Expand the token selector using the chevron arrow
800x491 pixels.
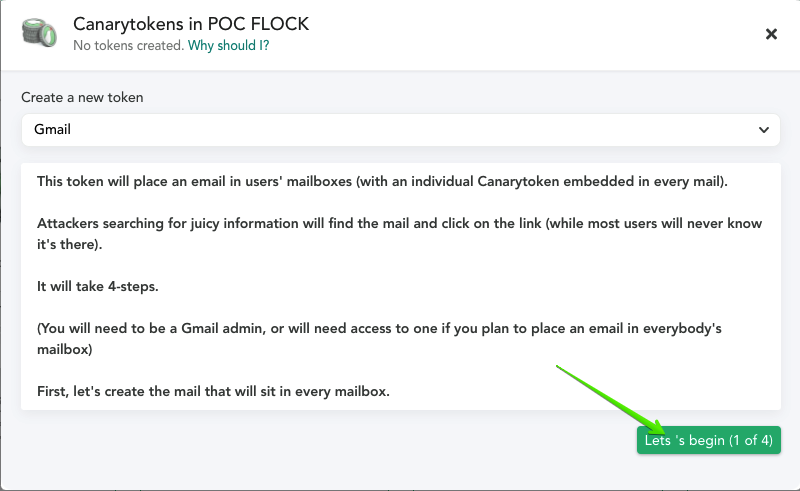coord(763,130)
